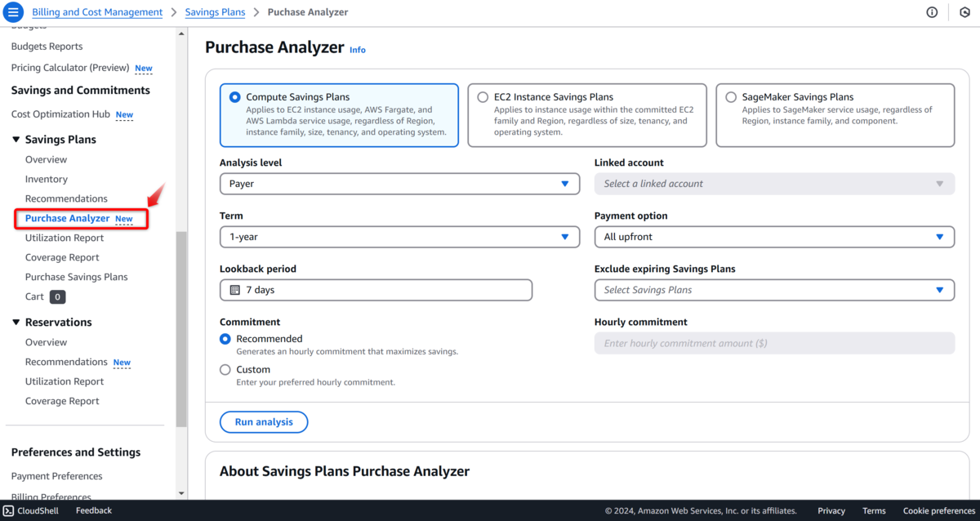Open Budgets Reports in sidebar
The height and width of the screenshot is (521, 980).
click(47, 47)
